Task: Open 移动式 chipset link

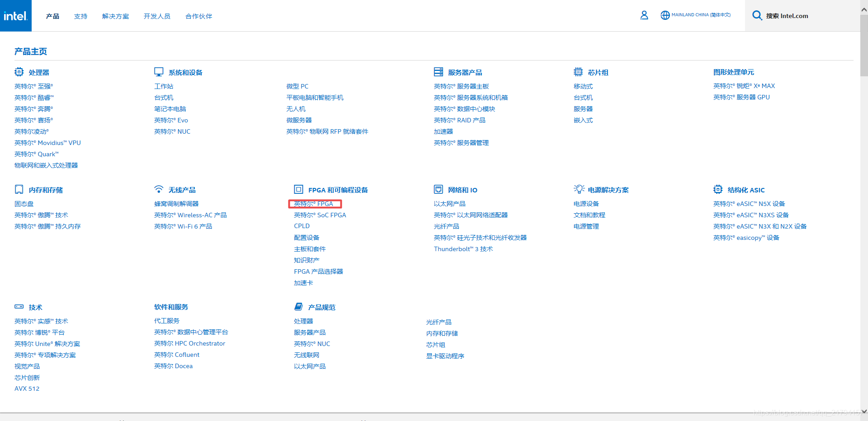Action: pos(583,86)
